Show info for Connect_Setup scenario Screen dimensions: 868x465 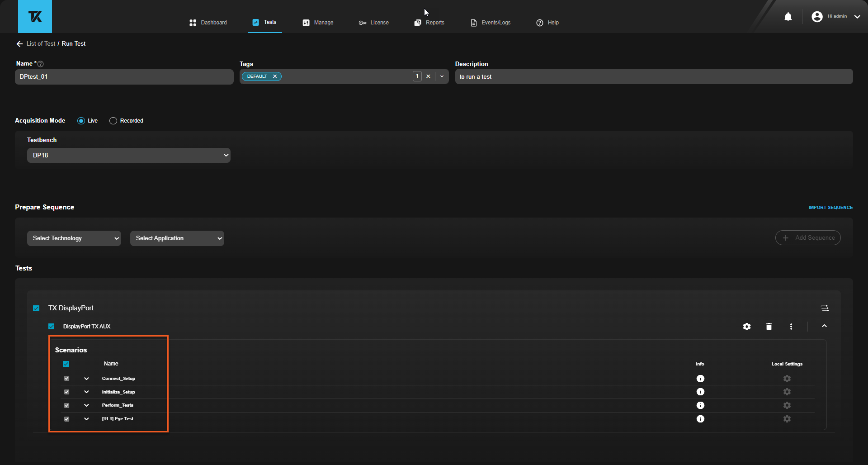700,379
